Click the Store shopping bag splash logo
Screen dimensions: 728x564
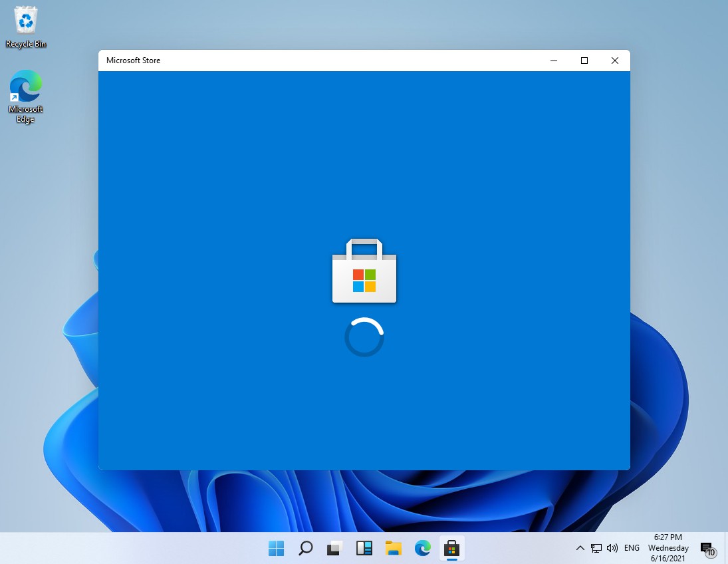pyautogui.click(x=364, y=271)
